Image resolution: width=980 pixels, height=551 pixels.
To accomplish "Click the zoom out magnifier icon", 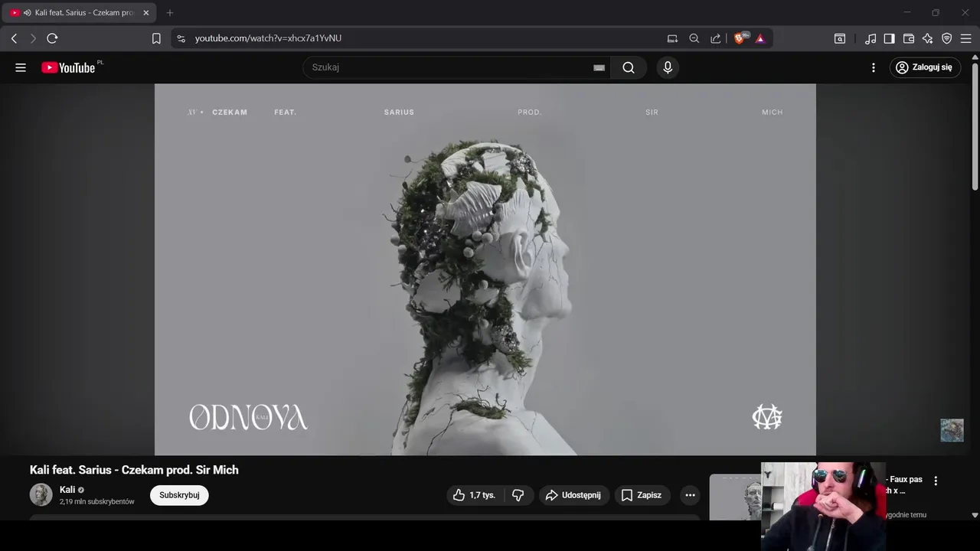I will pos(694,38).
